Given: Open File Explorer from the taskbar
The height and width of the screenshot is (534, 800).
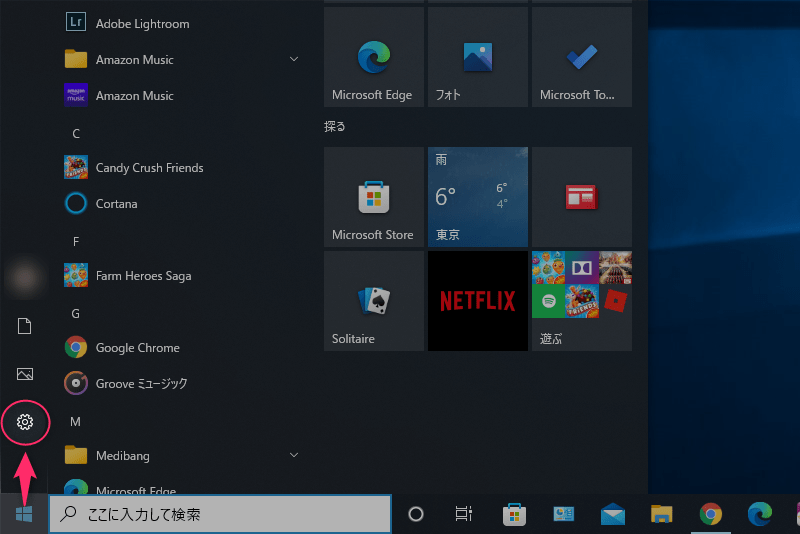Looking at the screenshot, I should [662, 514].
